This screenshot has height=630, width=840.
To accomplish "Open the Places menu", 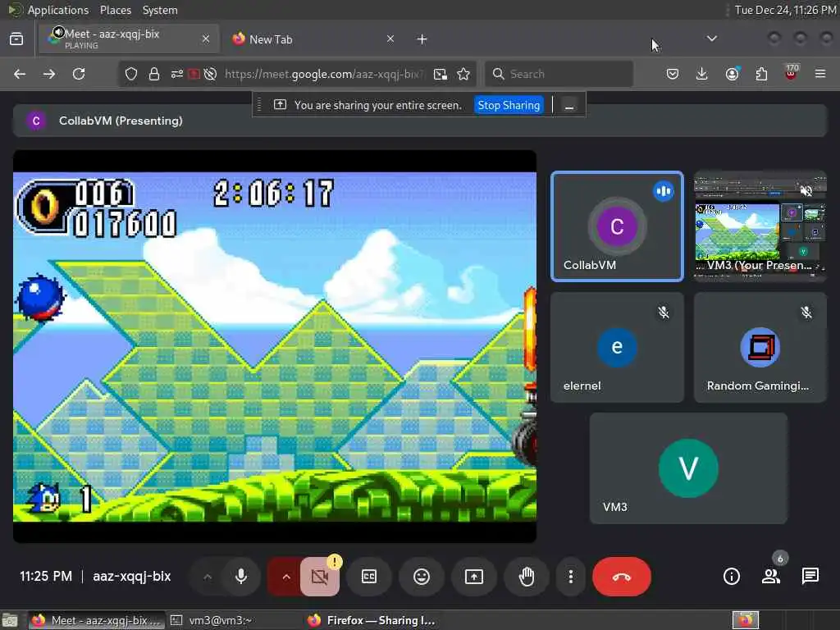I will [116, 10].
